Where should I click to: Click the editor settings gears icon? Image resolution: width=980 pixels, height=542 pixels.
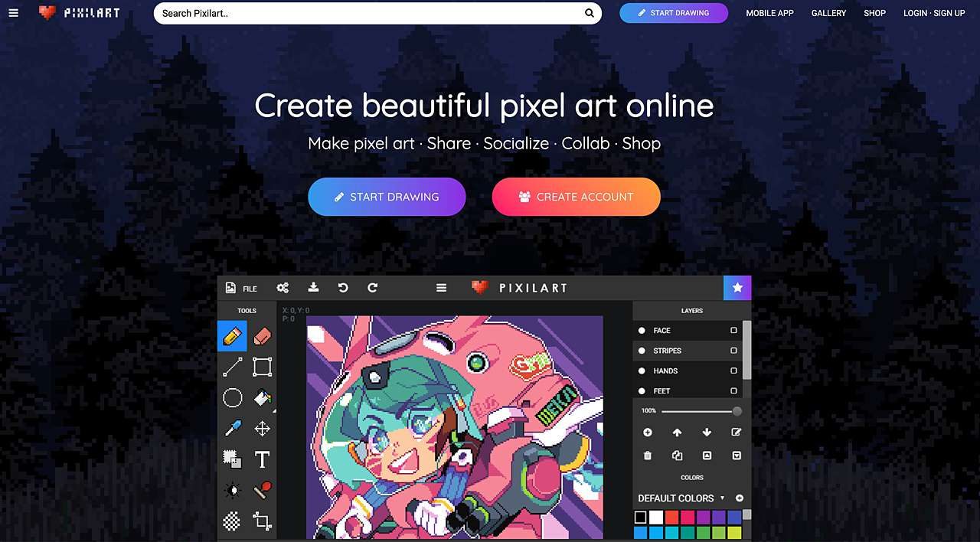click(283, 288)
